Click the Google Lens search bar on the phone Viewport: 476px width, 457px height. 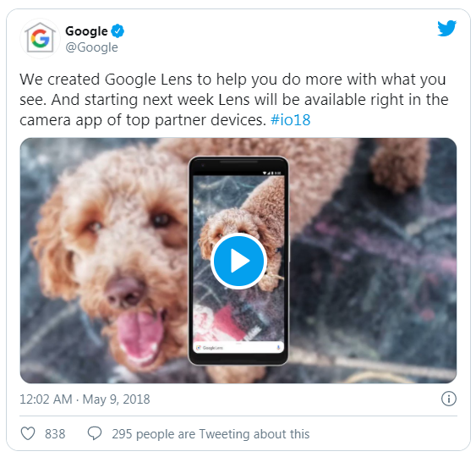click(x=238, y=348)
